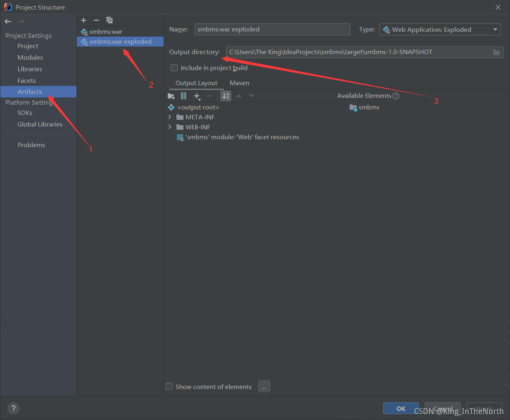Viewport: 510px width, 420px height.
Task: Open the Type dropdown Web Application: Exploded
Action: 440,29
